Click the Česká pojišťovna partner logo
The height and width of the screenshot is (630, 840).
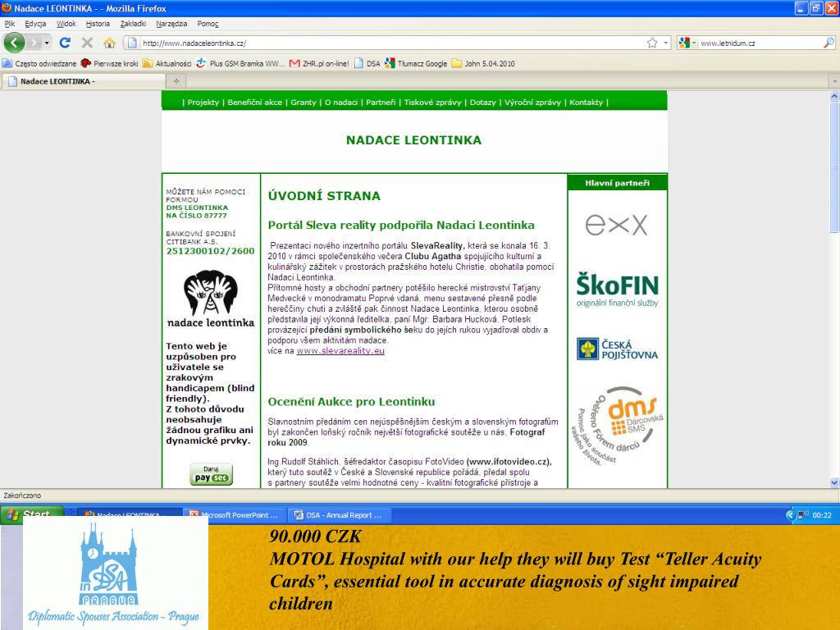617,349
